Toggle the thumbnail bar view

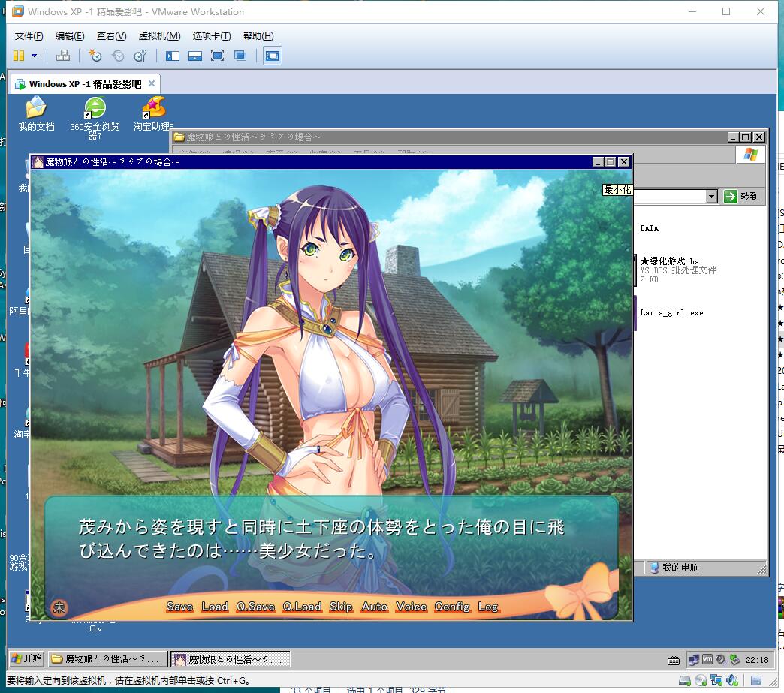click(195, 56)
